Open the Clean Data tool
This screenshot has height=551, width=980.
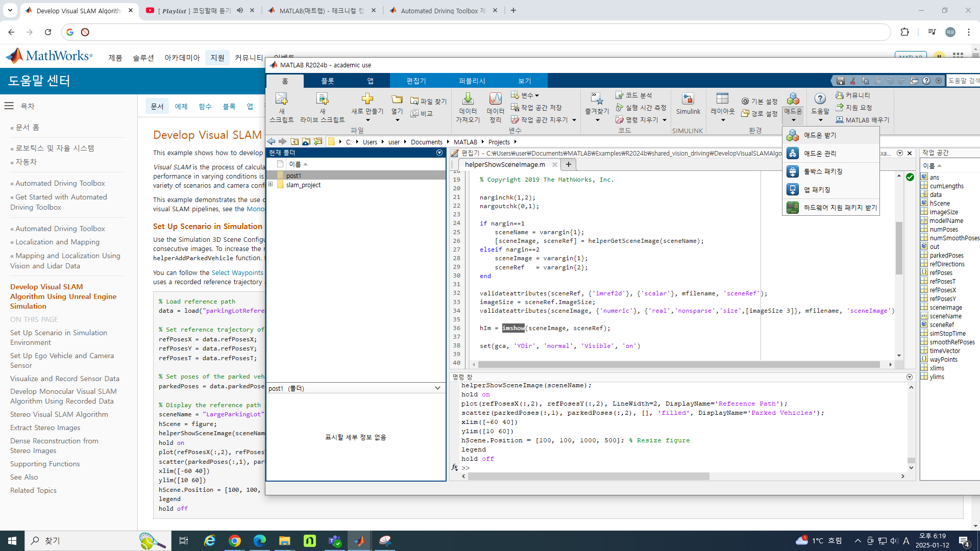pos(495,98)
